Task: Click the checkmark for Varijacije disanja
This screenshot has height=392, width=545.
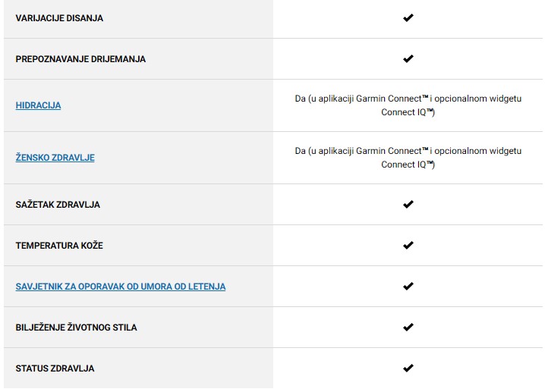Action: pos(408,17)
